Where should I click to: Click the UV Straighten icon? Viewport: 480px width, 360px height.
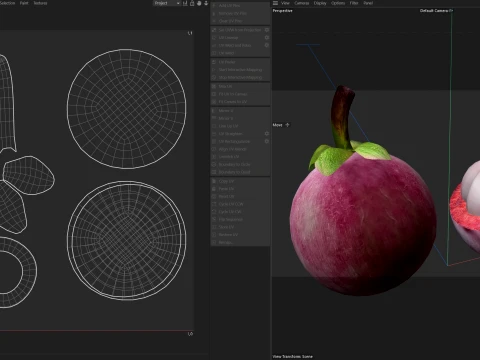(214, 134)
